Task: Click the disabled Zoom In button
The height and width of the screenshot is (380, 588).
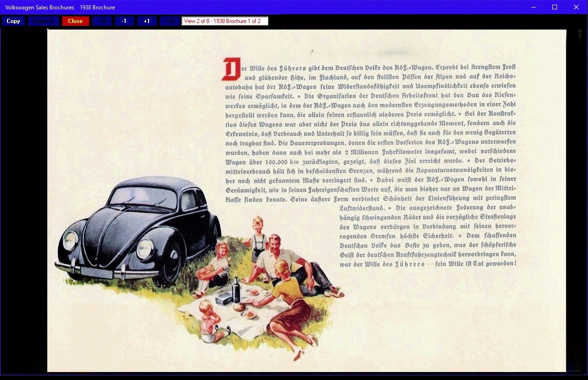Action: pos(44,21)
